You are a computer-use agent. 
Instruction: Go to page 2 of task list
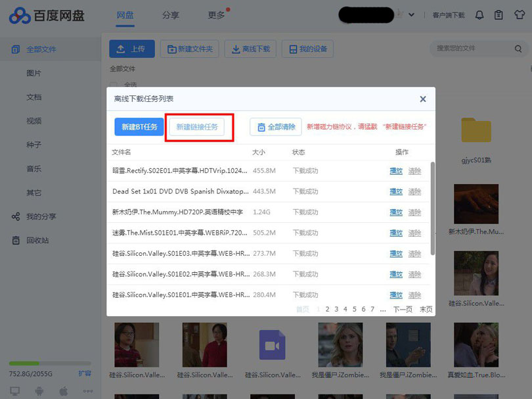(x=328, y=309)
